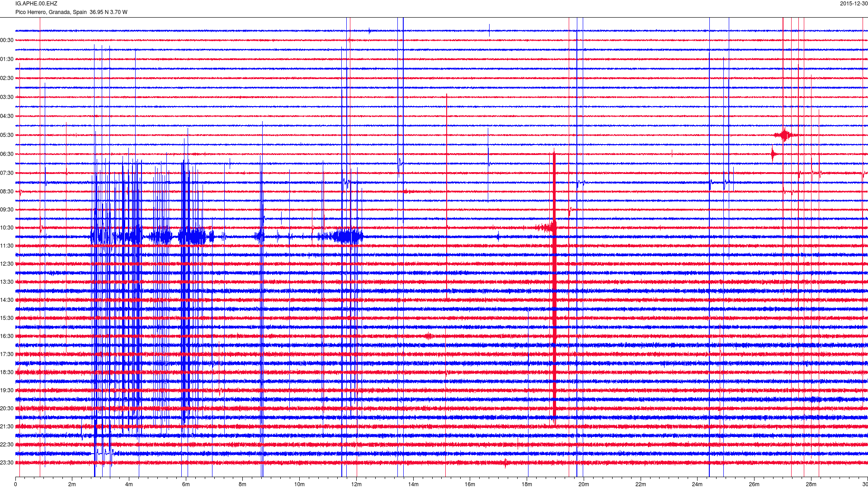Image resolution: width=868 pixels, height=488 pixels.
Task: Click the 16m axis tick label
Action: 470,484
